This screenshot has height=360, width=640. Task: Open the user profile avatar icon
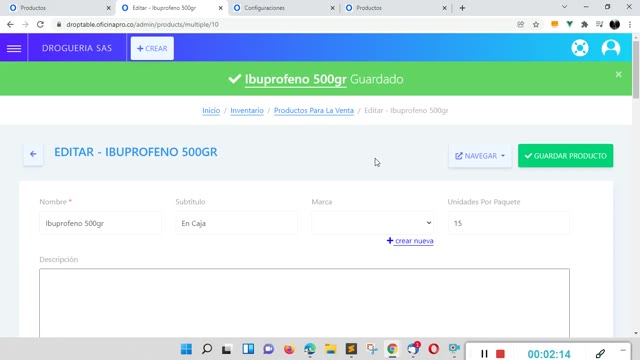611,48
